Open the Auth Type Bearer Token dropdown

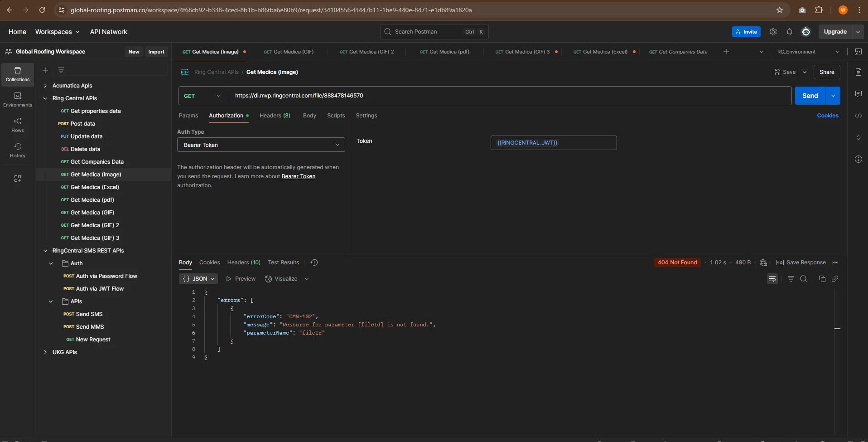click(261, 145)
